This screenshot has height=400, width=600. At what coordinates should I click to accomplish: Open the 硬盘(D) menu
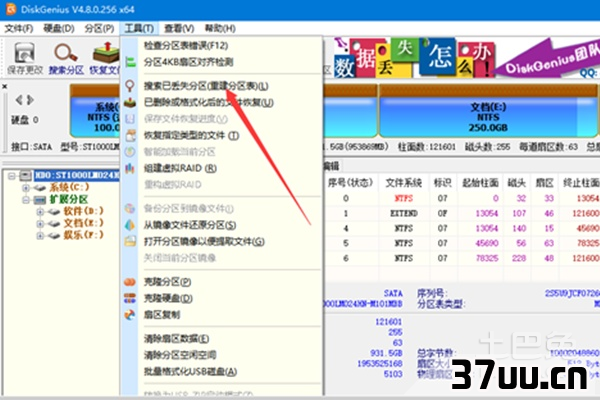tap(59, 28)
